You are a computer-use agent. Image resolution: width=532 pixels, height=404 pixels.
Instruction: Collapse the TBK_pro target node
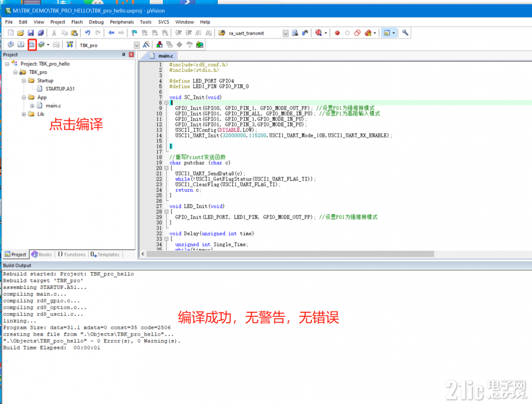tap(15, 72)
